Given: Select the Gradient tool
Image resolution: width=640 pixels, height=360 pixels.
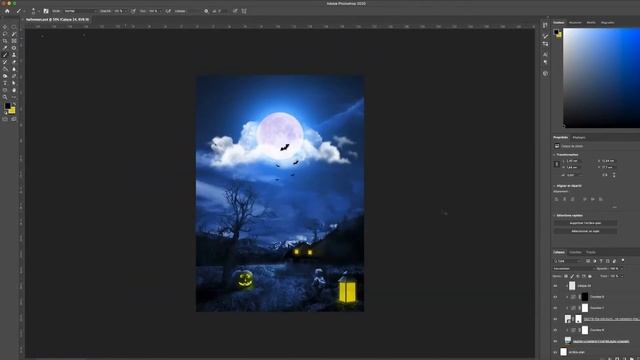Looking at the screenshot, I should tap(5, 69).
